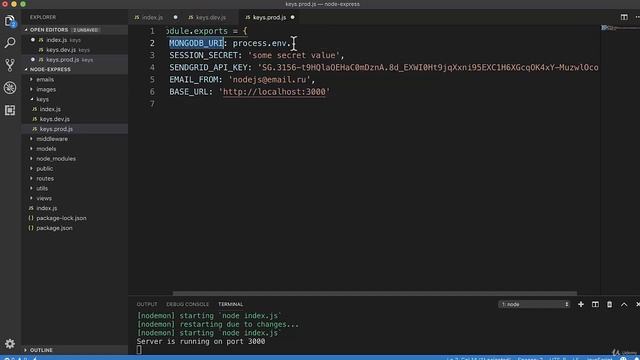Click the terminal cursor prompt line
Screen dimensions: 640x360
(139, 349)
